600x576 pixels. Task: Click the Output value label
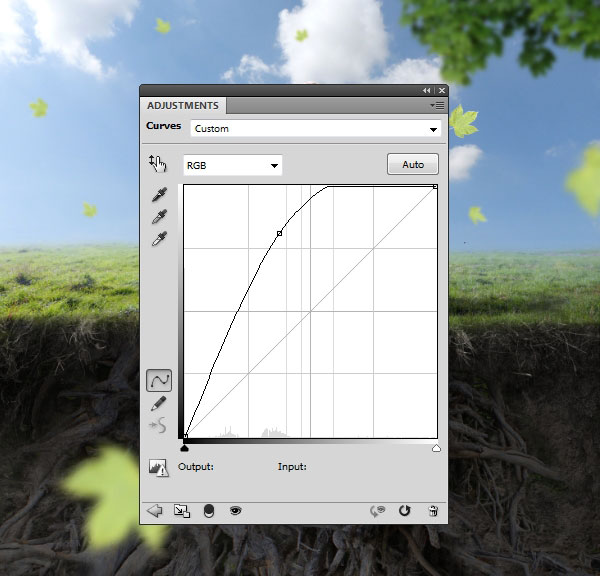pos(196,467)
